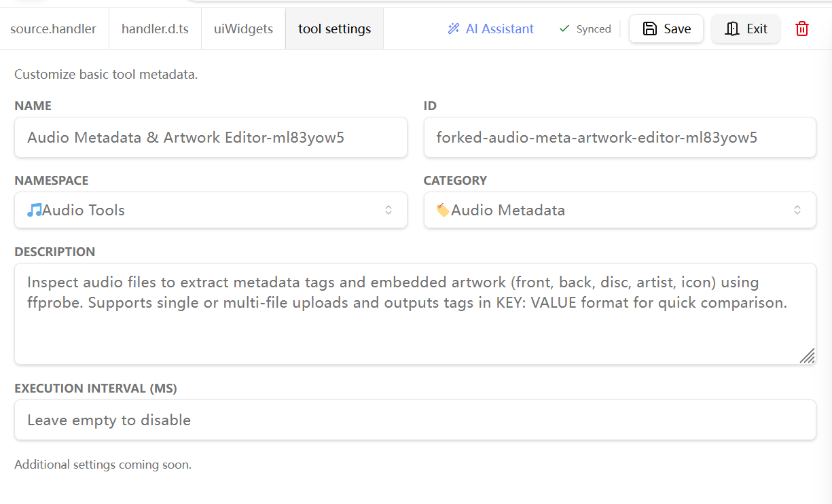Click the floppy disk icon in Save
Viewport: 832px width, 504px height.
click(x=650, y=29)
